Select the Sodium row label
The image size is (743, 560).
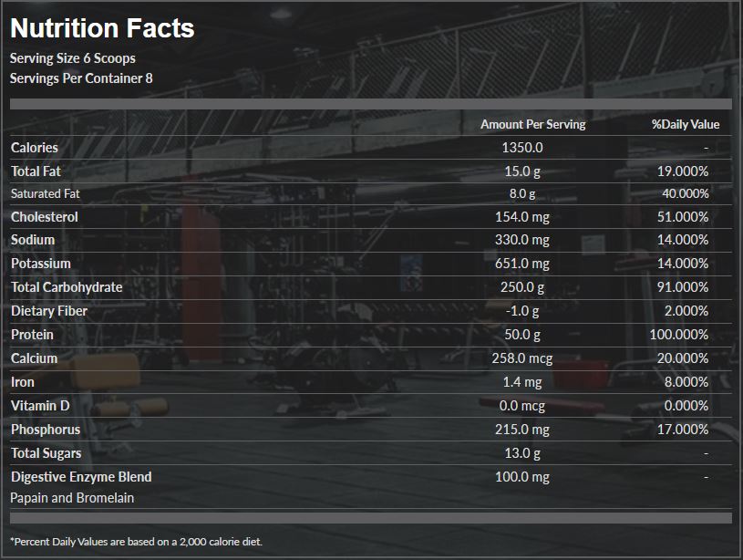(x=33, y=240)
